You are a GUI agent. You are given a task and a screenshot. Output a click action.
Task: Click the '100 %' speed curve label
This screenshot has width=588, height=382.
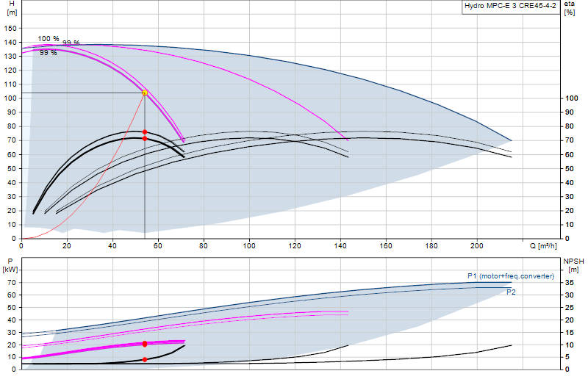(49, 39)
